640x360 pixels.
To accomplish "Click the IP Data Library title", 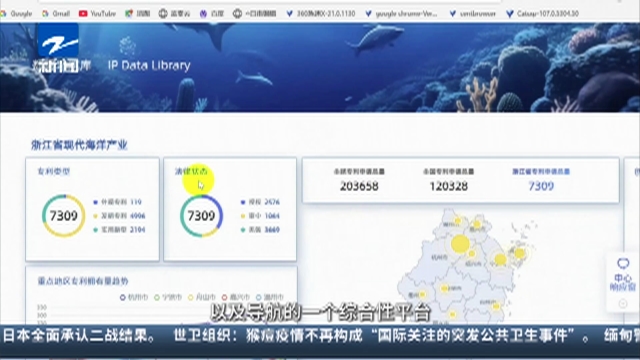I will click(149, 65).
